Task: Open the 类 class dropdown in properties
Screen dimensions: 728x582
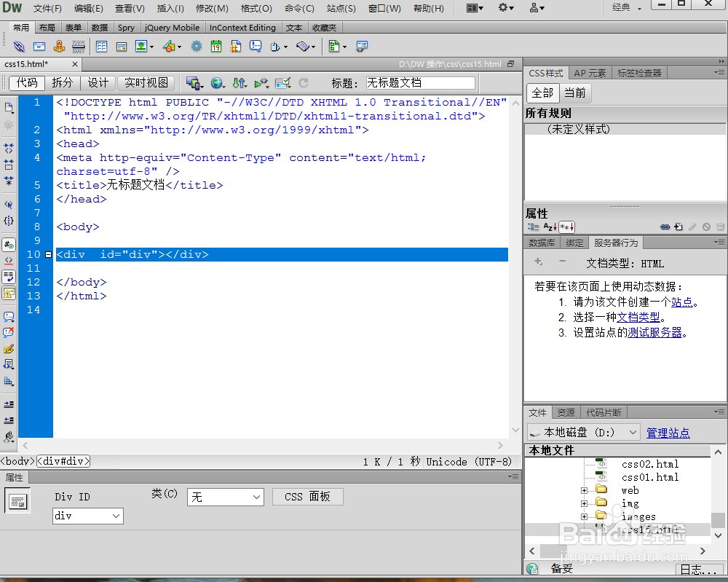Action: (225, 497)
